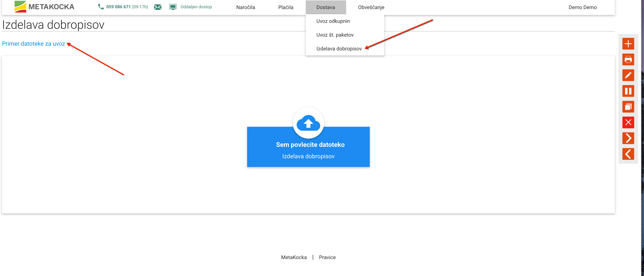Click the cloud upload icon
The height and width of the screenshot is (276, 644).
pyautogui.click(x=308, y=123)
